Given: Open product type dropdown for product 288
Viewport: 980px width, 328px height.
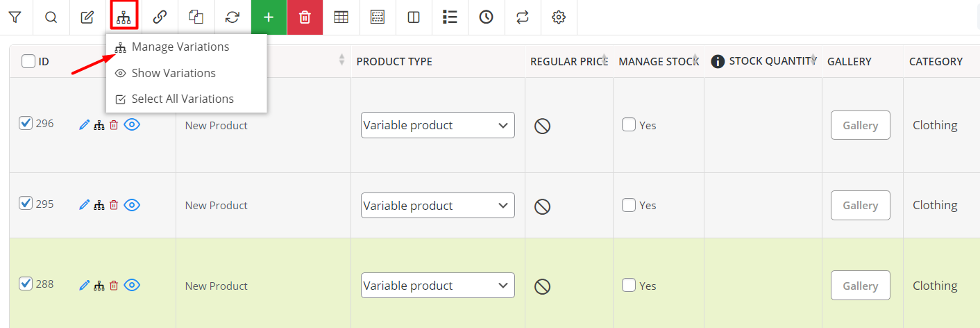Looking at the screenshot, I should [437, 286].
